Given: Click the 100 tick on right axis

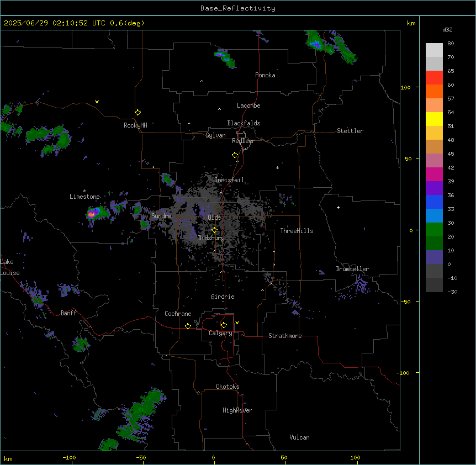Looking at the screenshot, I should 405,87.
